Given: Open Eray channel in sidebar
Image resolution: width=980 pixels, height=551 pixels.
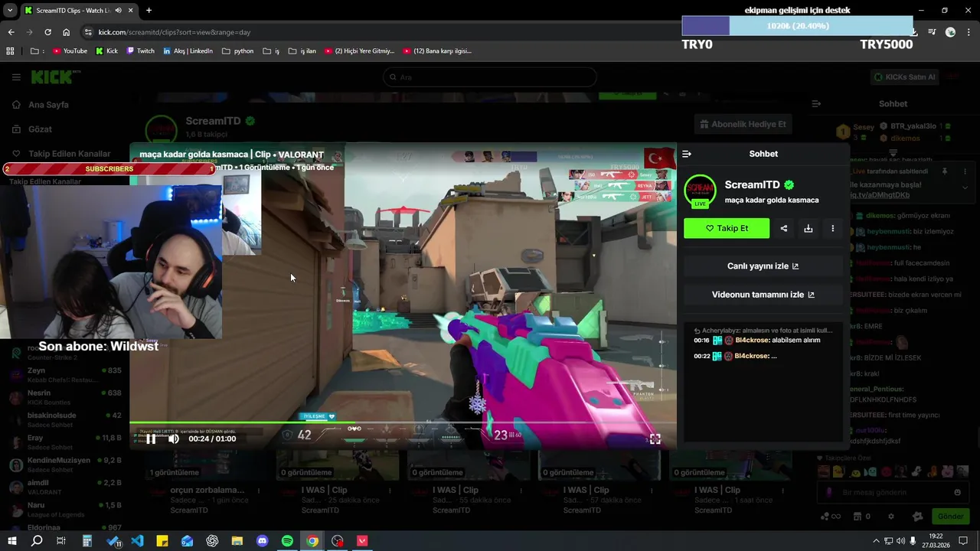Looking at the screenshot, I should click(65, 442).
